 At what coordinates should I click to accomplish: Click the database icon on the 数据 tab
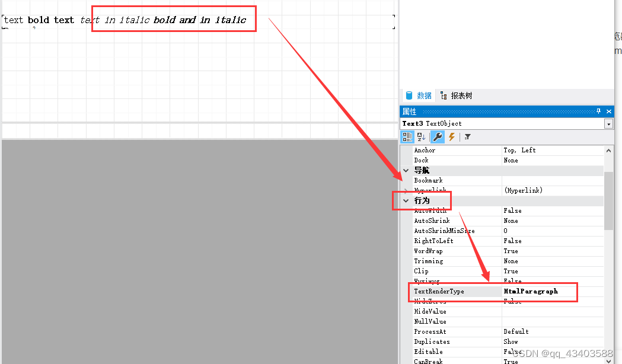(410, 95)
